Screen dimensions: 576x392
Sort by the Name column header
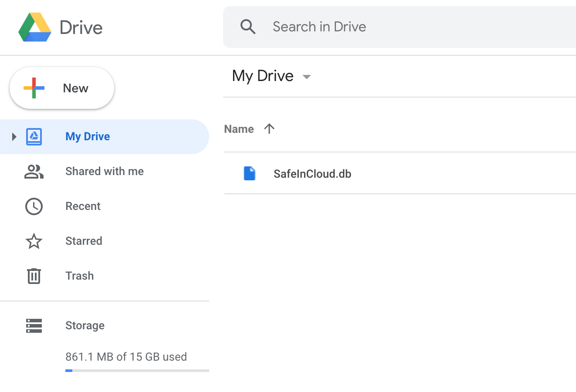pyautogui.click(x=239, y=129)
